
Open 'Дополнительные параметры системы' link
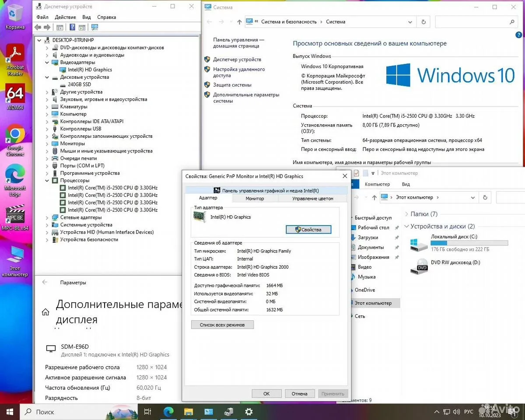tap(246, 98)
